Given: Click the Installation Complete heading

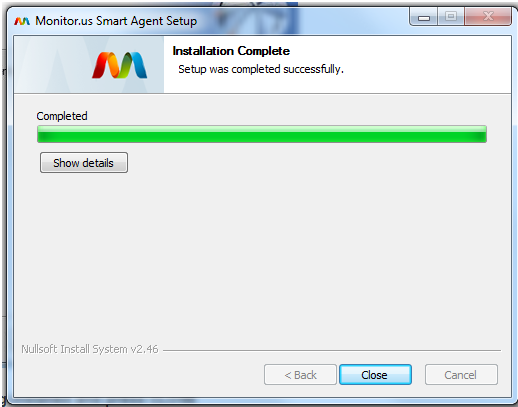Looking at the screenshot, I should point(231,51).
